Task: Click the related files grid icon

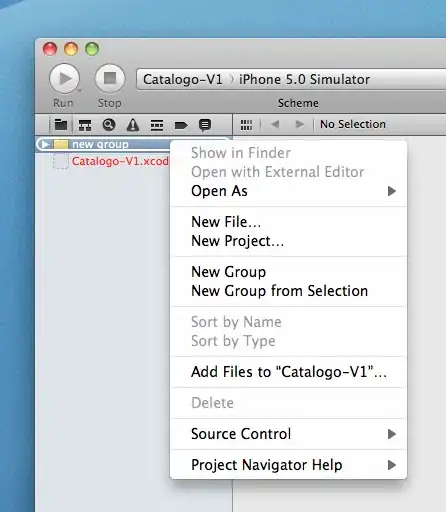Action: click(246, 125)
